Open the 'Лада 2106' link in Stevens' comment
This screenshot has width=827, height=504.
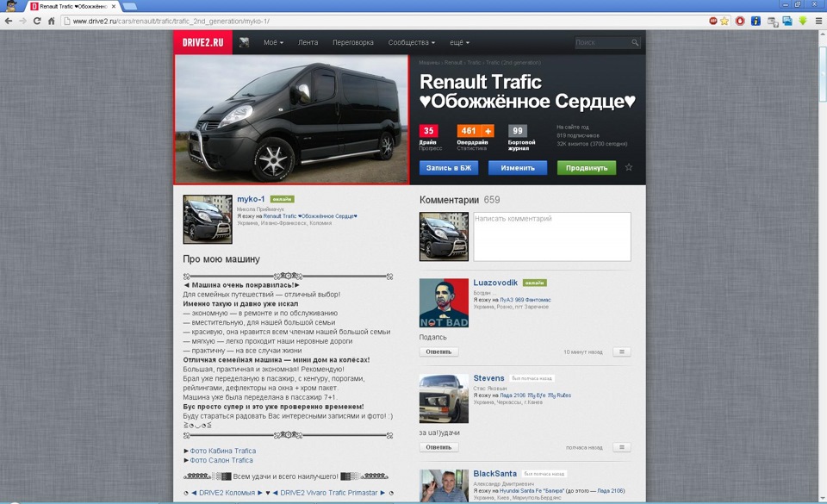(535, 395)
